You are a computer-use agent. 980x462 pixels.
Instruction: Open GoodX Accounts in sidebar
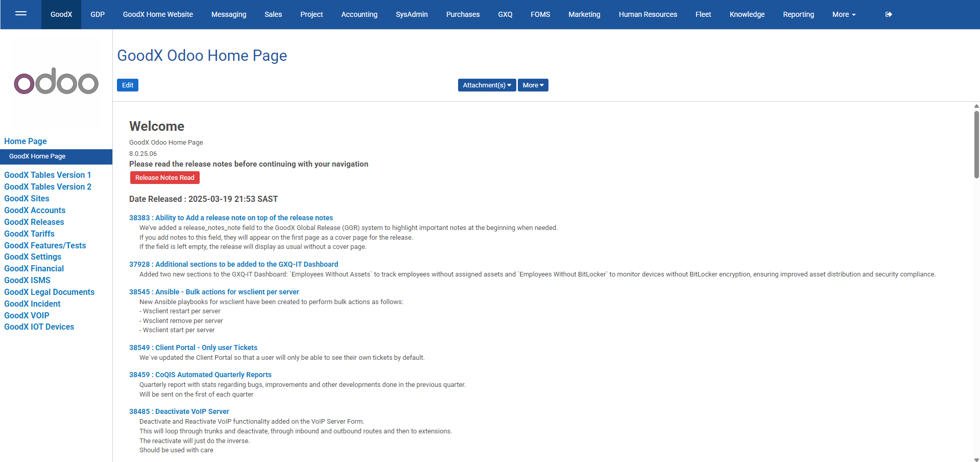tap(35, 210)
